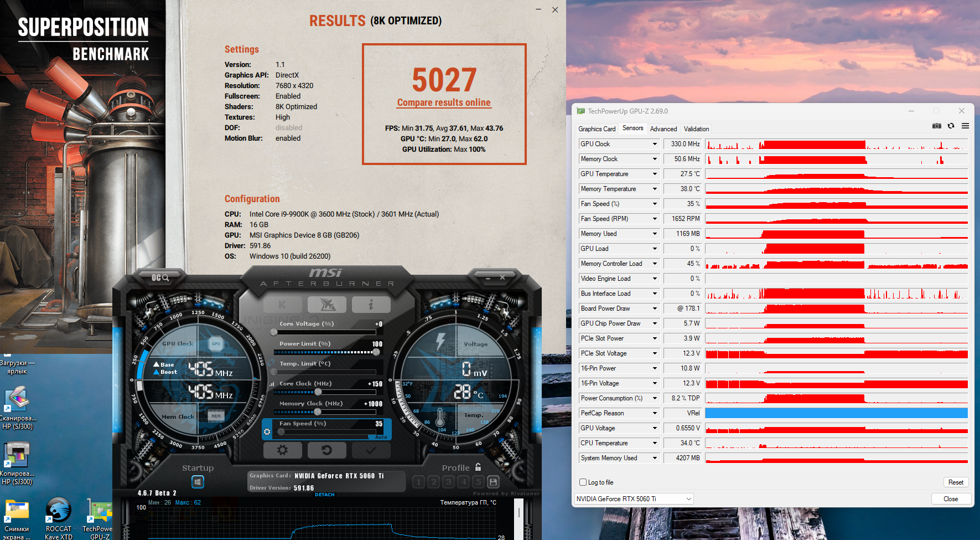
Task: Switch to the Sensors tab
Action: pyautogui.click(x=632, y=128)
